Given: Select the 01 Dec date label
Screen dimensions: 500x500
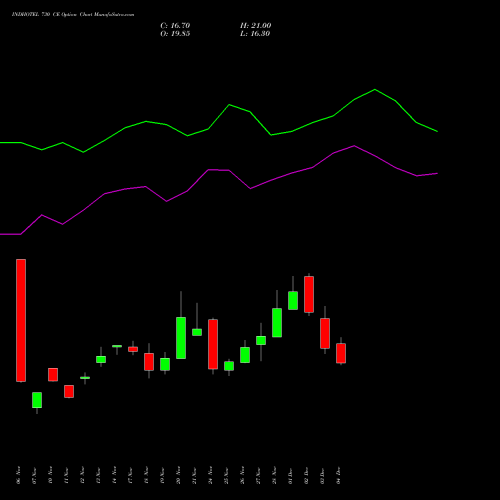Looking at the screenshot, I should tap(290, 475).
